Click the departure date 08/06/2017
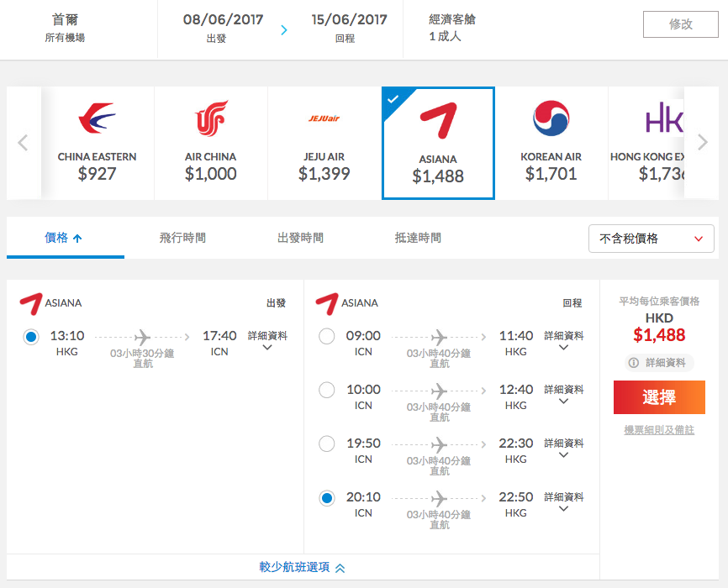728x588 pixels. (223, 20)
